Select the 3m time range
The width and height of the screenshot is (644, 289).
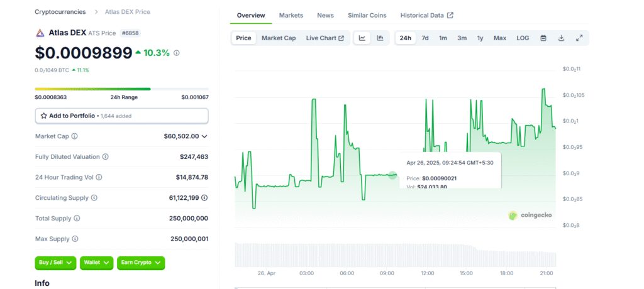click(x=462, y=38)
